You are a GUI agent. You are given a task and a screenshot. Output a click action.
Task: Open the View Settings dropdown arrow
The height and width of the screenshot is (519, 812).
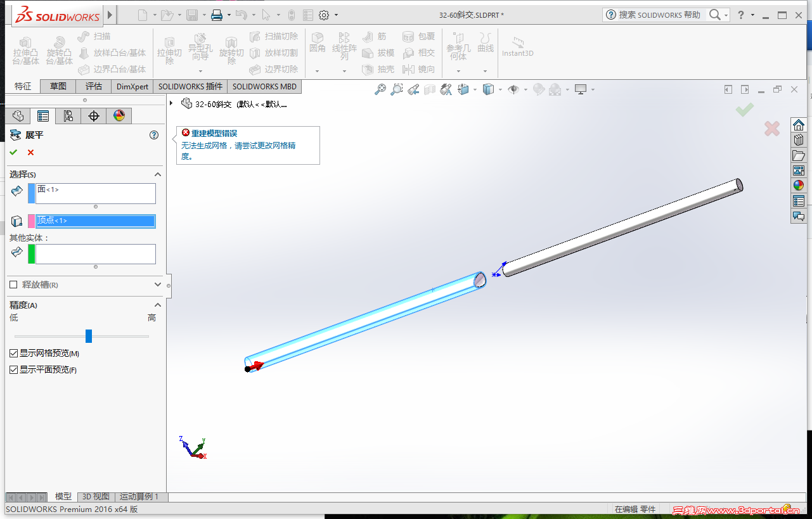pyautogui.click(x=593, y=90)
